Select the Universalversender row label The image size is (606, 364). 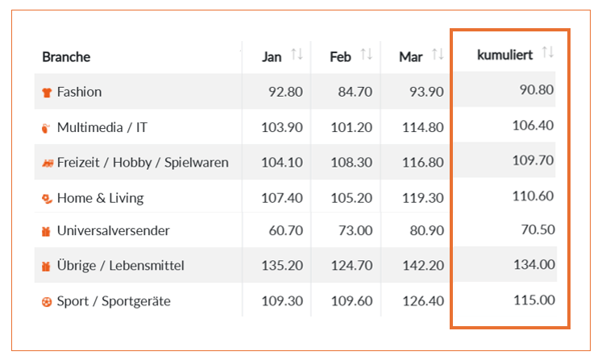click(x=114, y=230)
